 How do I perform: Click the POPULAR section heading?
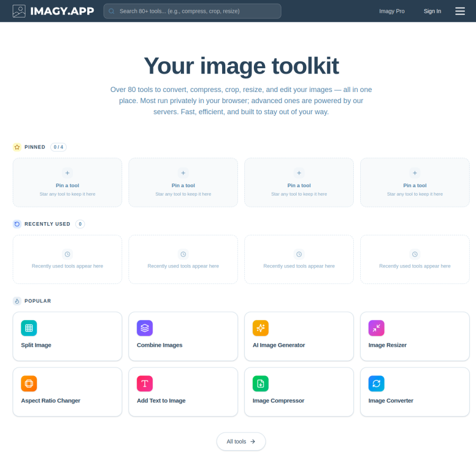point(38,301)
